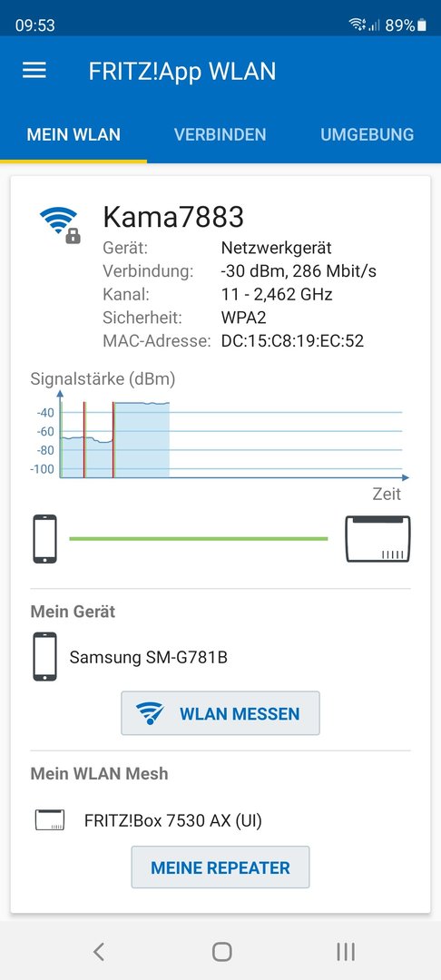Image resolution: width=441 pixels, height=980 pixels.
Task: Tap the phone icon left of the green line
Action: (x=45, y=539)
